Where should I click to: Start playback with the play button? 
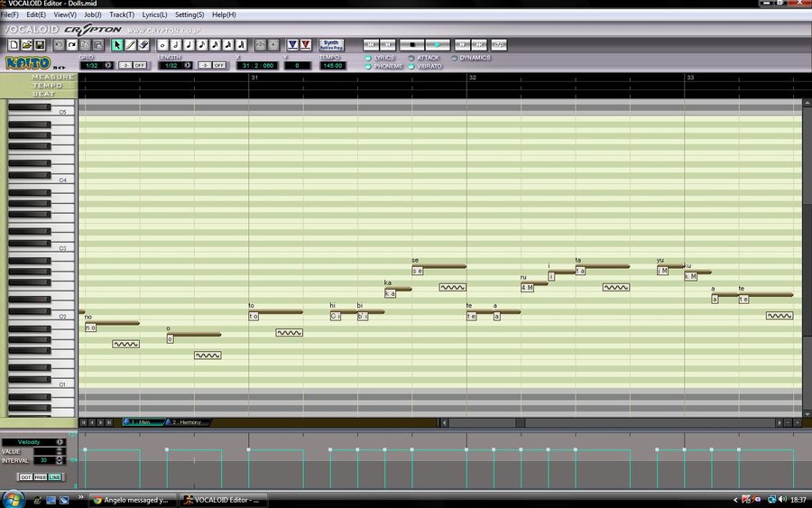pyautogui.click(x=438, y=45)
